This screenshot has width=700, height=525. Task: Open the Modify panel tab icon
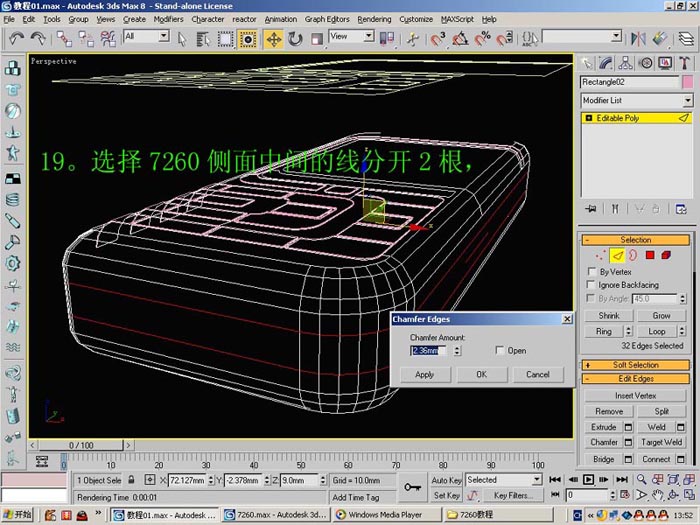point(605,63)
